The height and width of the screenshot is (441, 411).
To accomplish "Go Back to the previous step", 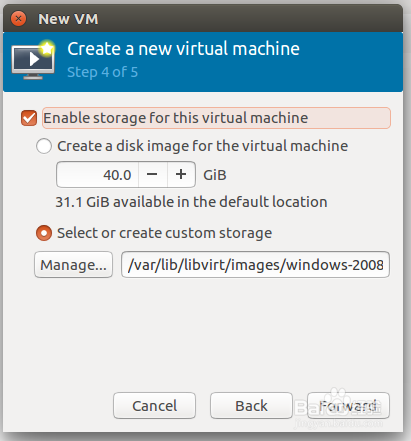I will coord(251,406).
